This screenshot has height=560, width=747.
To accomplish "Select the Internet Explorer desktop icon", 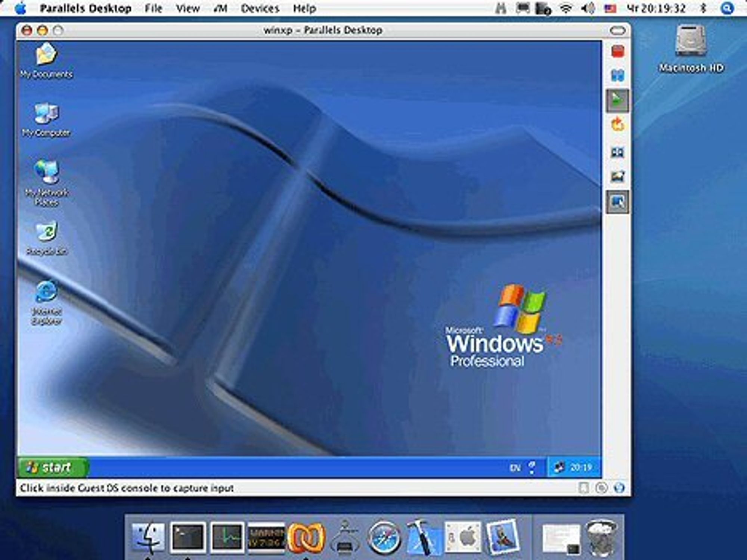I will click(46, 303).
